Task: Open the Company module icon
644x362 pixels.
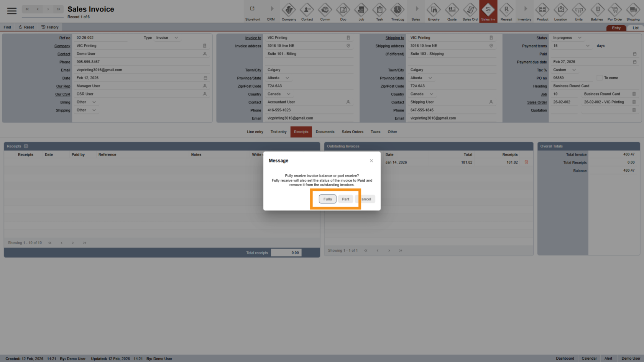Action: pos(289,12)
